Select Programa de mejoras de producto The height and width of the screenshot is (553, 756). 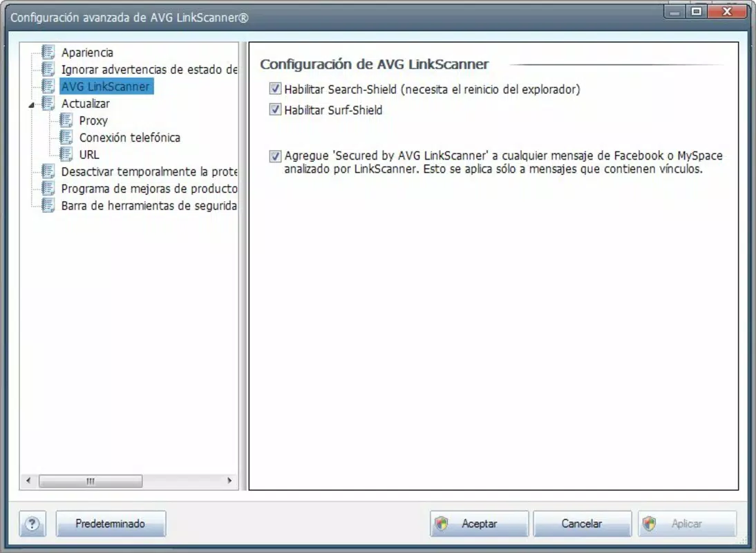[149, 189]
